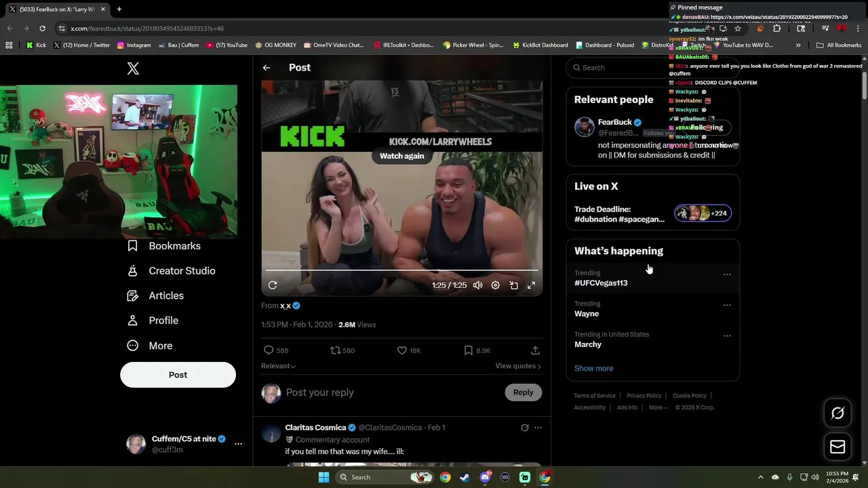Open options for Marchy trend
The width and height of the screenshot is (868, 488).
tap(727, 335)
